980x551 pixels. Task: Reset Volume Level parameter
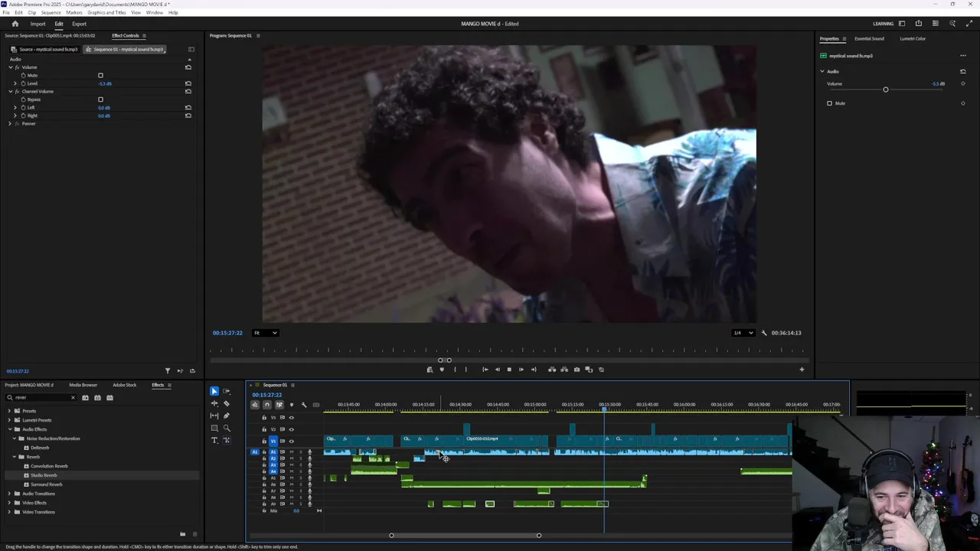tap(188, 83)
